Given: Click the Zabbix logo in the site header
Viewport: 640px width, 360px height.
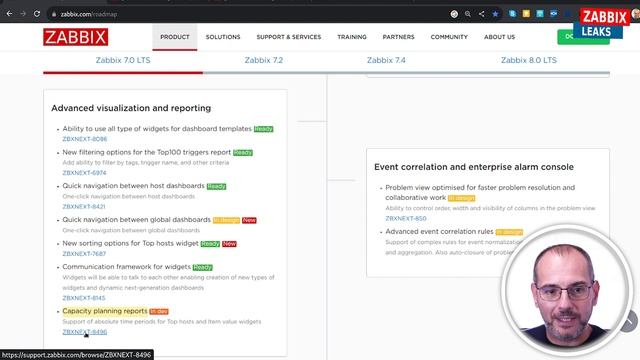Looking at the screenshot, I should click(x=76, y=37).
